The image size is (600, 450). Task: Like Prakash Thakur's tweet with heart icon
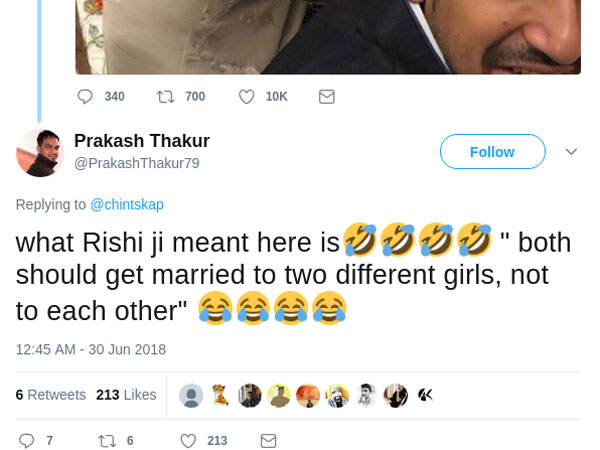click(188, 440)
